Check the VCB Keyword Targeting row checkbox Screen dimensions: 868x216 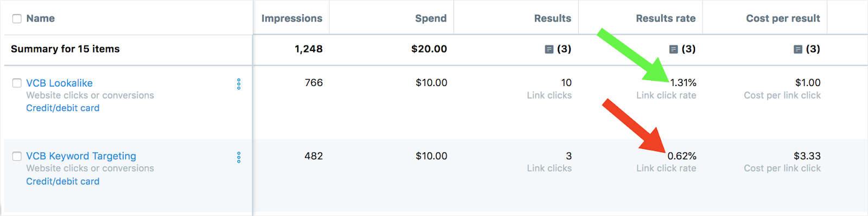(17, 156)
